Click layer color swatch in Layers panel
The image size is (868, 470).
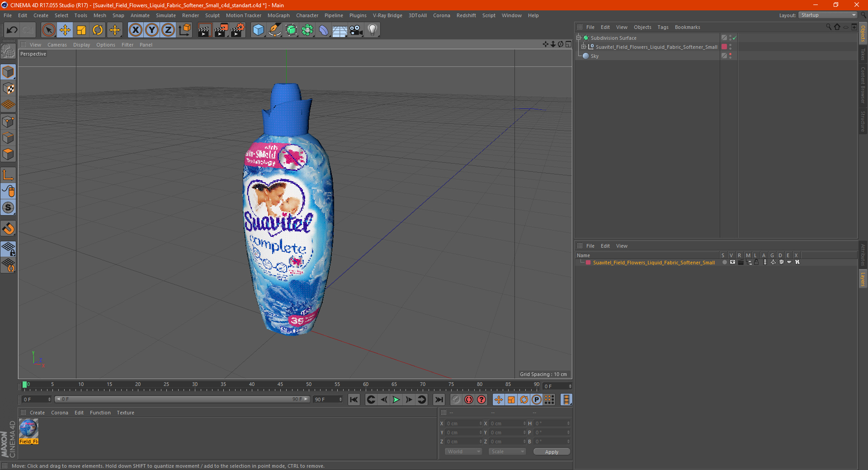(x=588, y=263)
